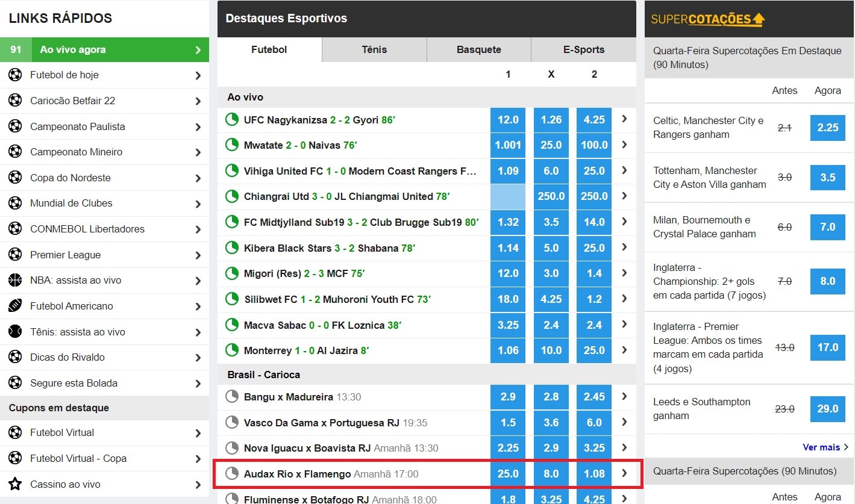Select 12.0 odds for UFC Nagykanizsa
855x504 pixels.
508,120
